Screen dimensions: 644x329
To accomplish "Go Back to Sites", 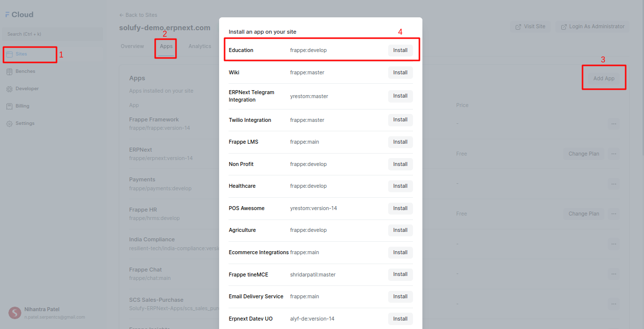I will pyautogui.click(x=138, y=15).
